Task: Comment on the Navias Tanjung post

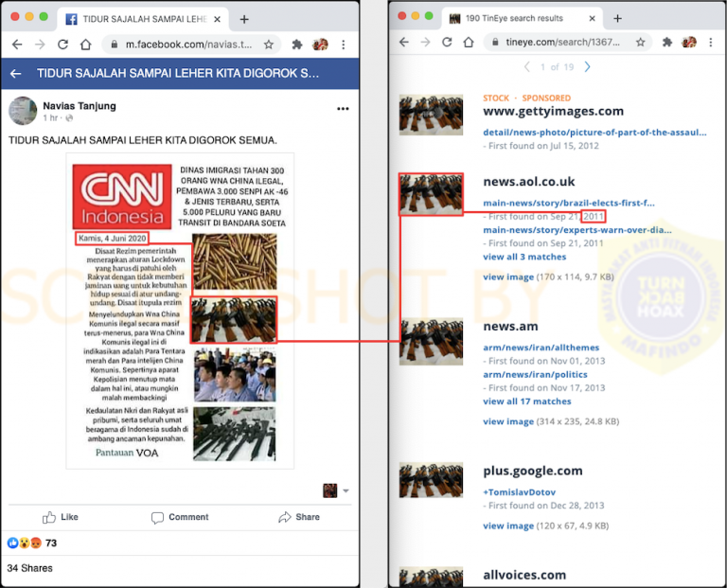Action: click(x=180, y=517)
